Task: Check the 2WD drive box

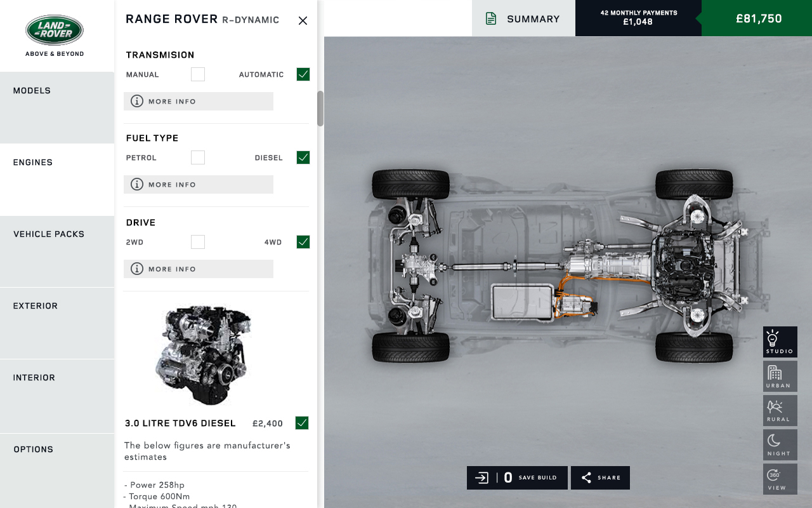Action: coord(198,242)
